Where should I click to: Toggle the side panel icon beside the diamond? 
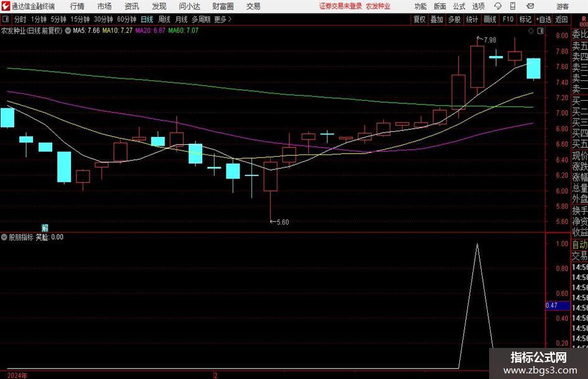[540, 31]
